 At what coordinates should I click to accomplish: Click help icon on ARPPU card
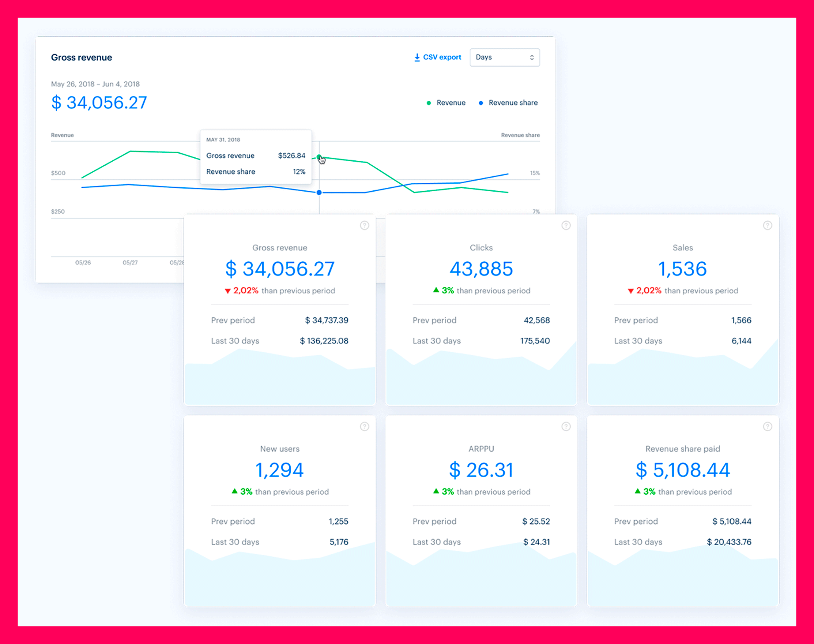(x=566, y=426)
